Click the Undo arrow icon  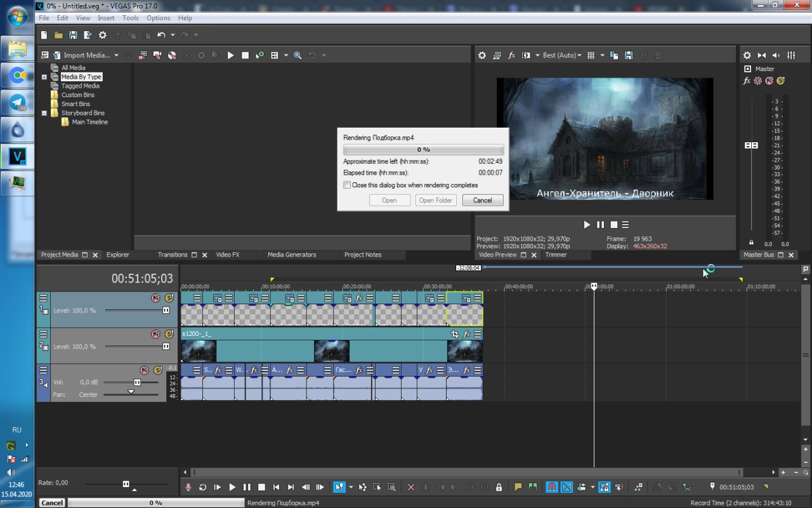click(x=161, y=35)
